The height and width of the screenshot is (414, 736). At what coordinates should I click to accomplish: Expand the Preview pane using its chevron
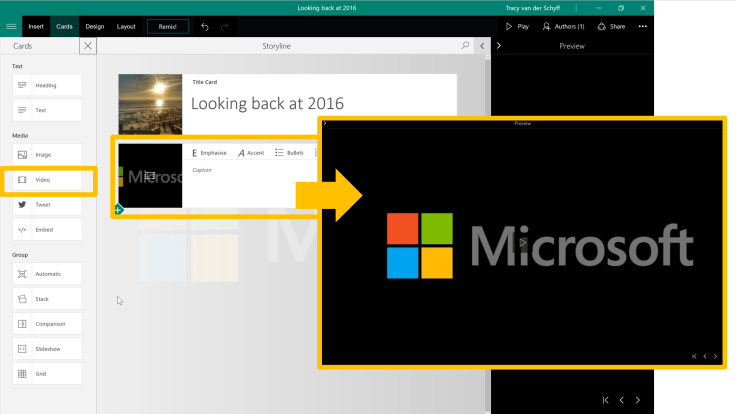tap(499, 46)
